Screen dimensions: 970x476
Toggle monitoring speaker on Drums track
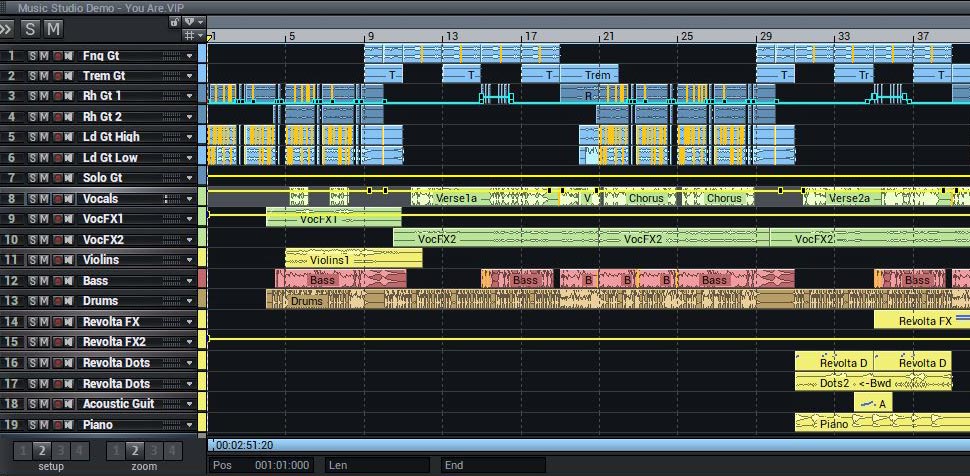68,301
